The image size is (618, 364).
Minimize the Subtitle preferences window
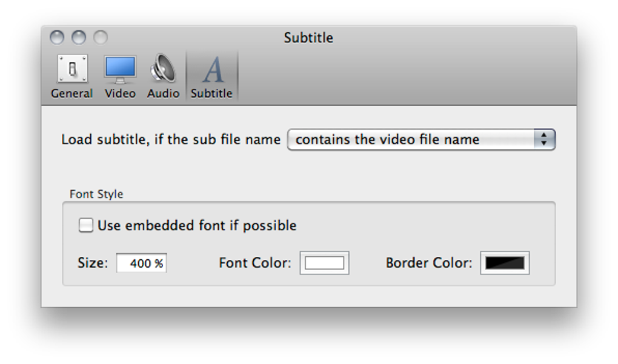(79, 38)
